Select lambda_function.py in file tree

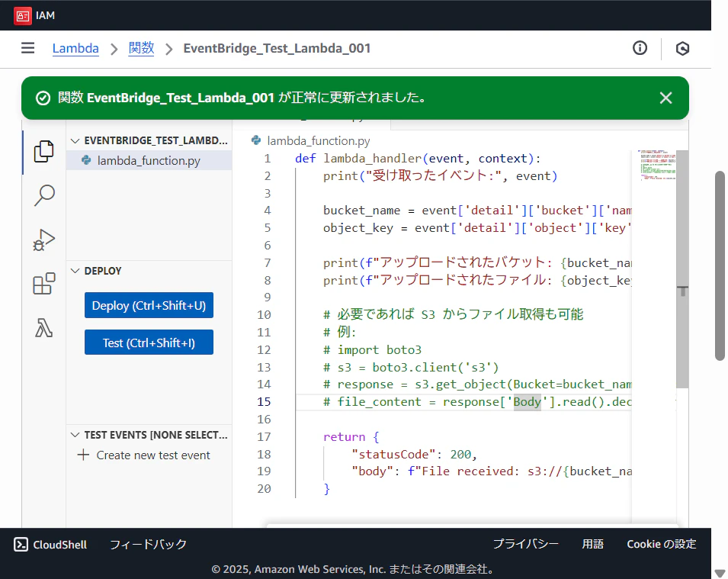pos(149,160)
